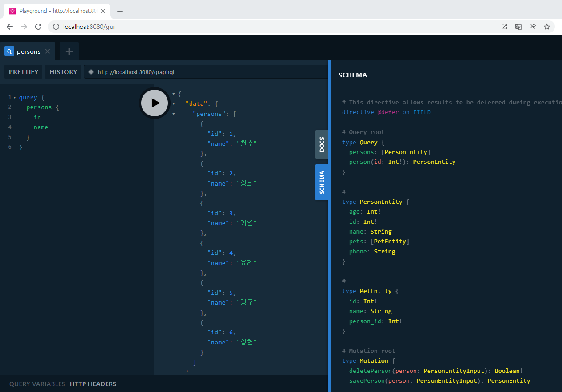Click the translate page icon

pos(518,27)
